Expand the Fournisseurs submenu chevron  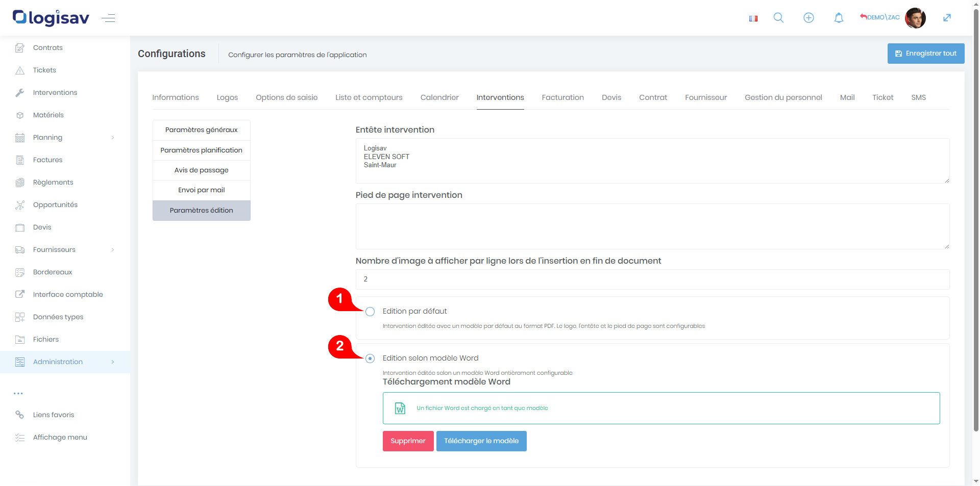point(113,250)
